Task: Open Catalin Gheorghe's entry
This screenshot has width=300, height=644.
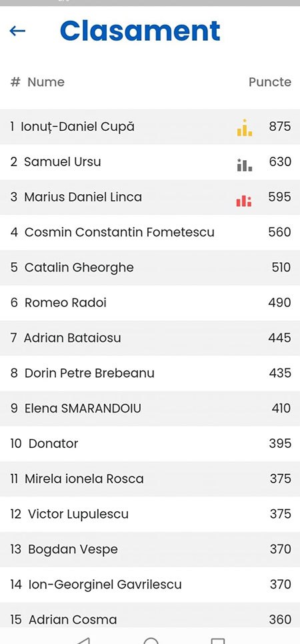Action: (150, 268)
